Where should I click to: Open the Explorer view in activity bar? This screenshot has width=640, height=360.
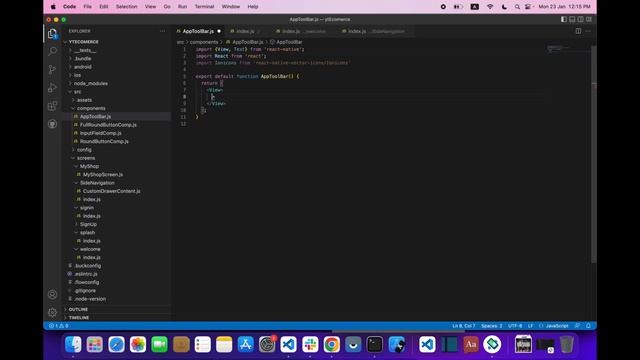click(52, 33)
